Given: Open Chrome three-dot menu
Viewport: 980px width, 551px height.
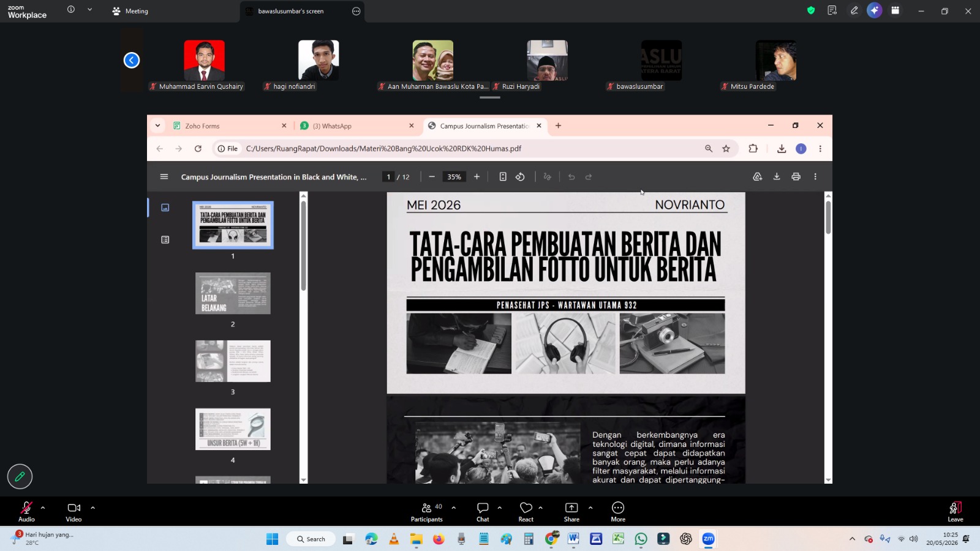Looking at the screenshot, I should 820,149.
